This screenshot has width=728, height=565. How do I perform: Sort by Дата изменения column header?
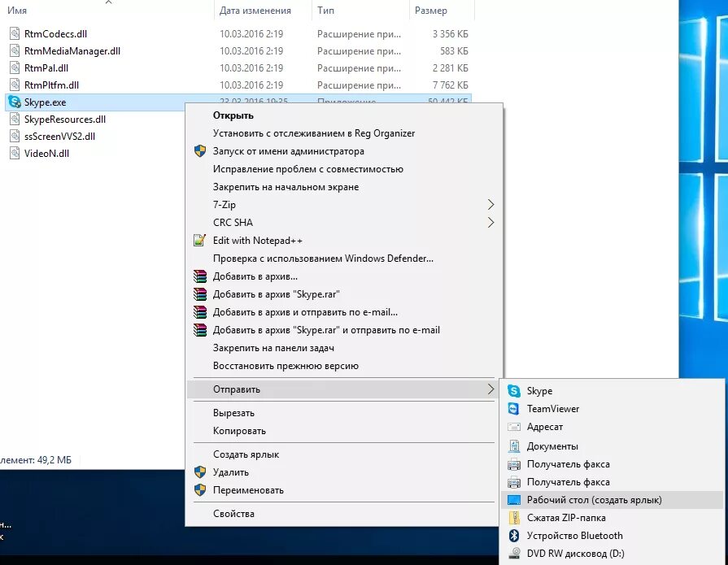click(x=255, y=11)
